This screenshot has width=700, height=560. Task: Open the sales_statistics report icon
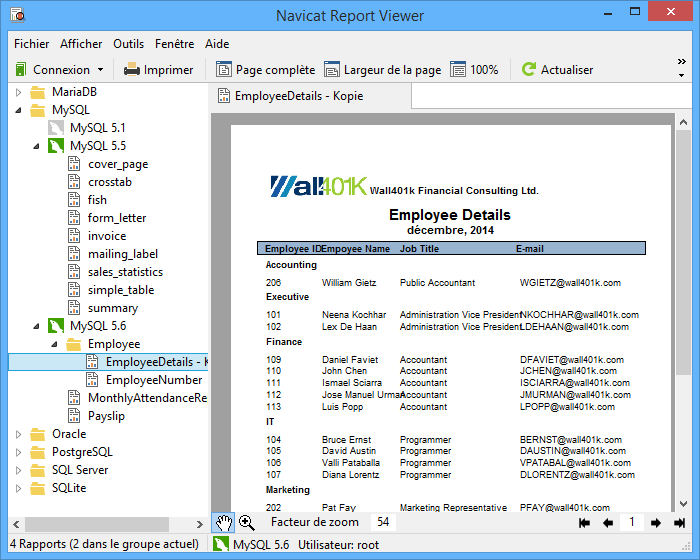[74, 272]
